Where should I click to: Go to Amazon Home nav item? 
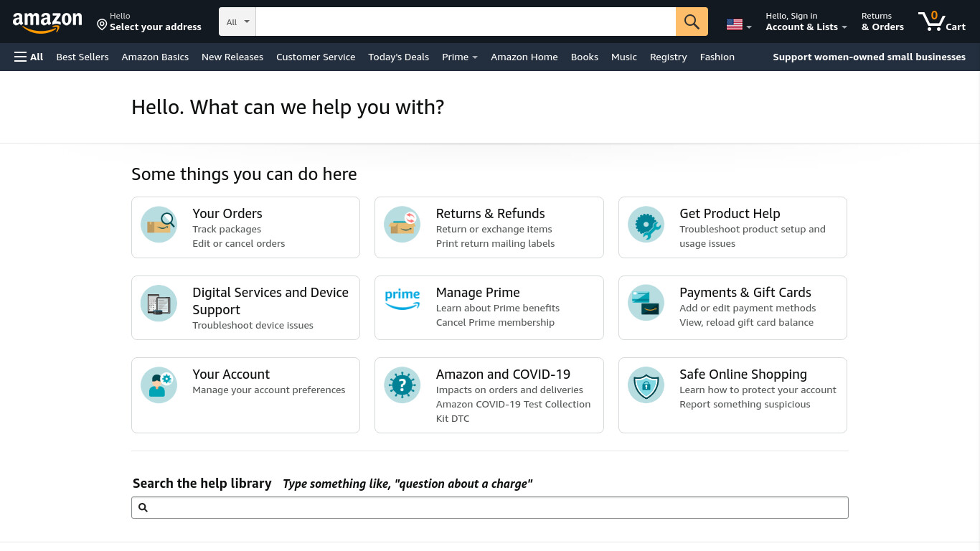[x=524, y=57]
